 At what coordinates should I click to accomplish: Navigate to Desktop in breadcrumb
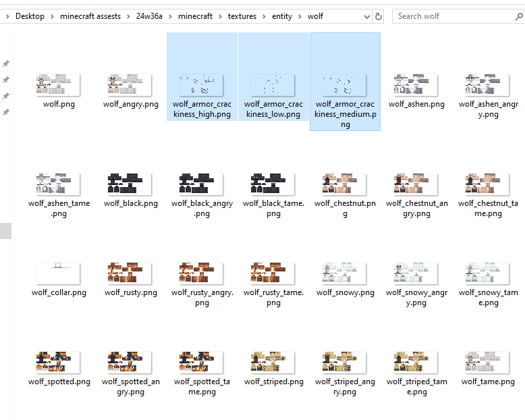click(30, 16)
